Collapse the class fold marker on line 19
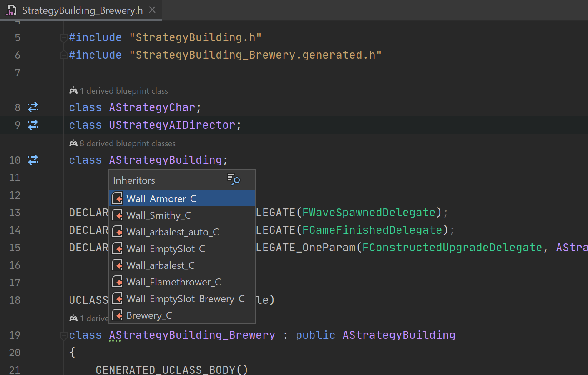The image size is (588, 375). [x=64, y=335]
